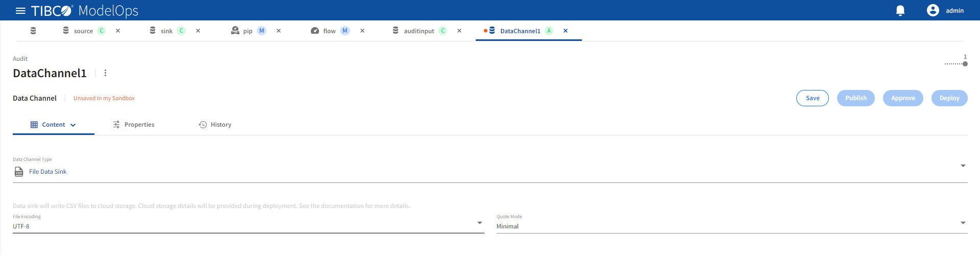Switch to the flow tab
Image resolution: width=980 pixels, height=255 pixels.
329,31
